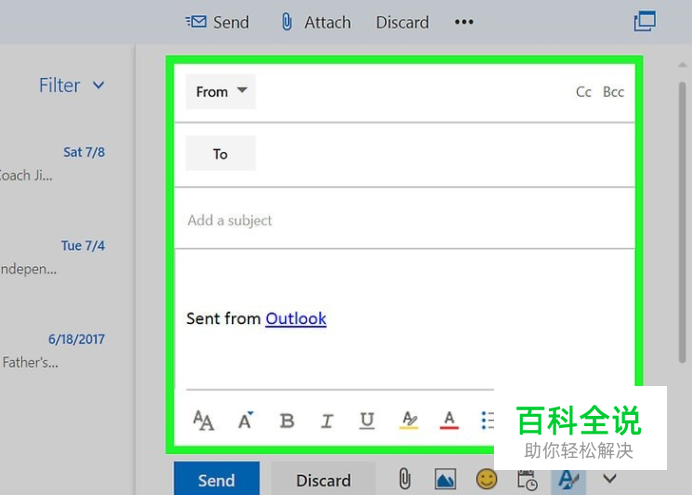The height and width of the screenshot is (495, 692).
Task: Click Attach in the top toolbar
Action: tap(316, 22)
